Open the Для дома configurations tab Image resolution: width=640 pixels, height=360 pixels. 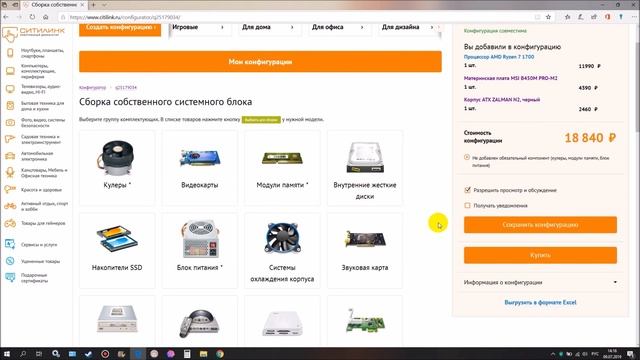[269, 27]
